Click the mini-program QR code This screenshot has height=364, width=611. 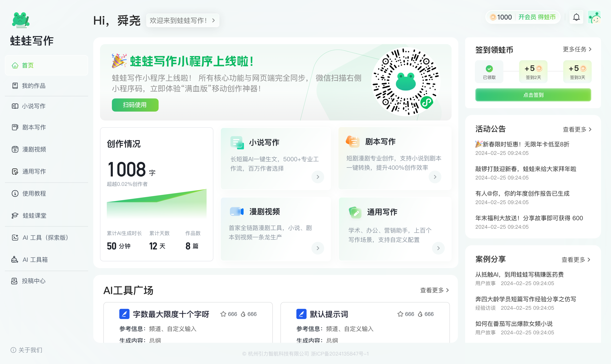tap(406, 81)
